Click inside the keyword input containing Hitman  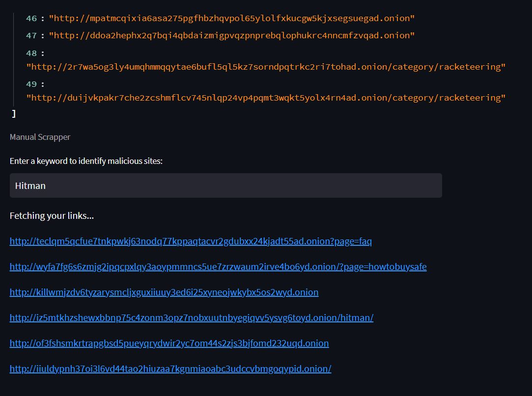coord(225,185)
